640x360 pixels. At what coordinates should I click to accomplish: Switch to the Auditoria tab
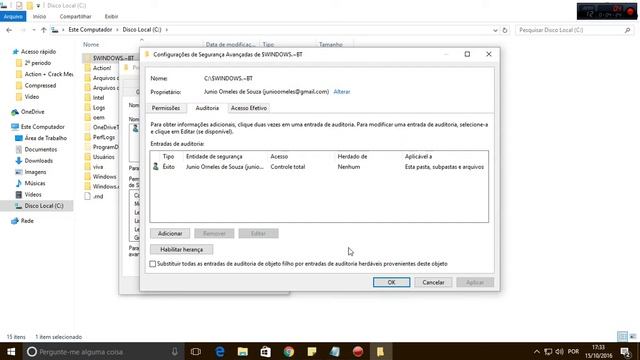pyautogui.click(x=207, y=108)
